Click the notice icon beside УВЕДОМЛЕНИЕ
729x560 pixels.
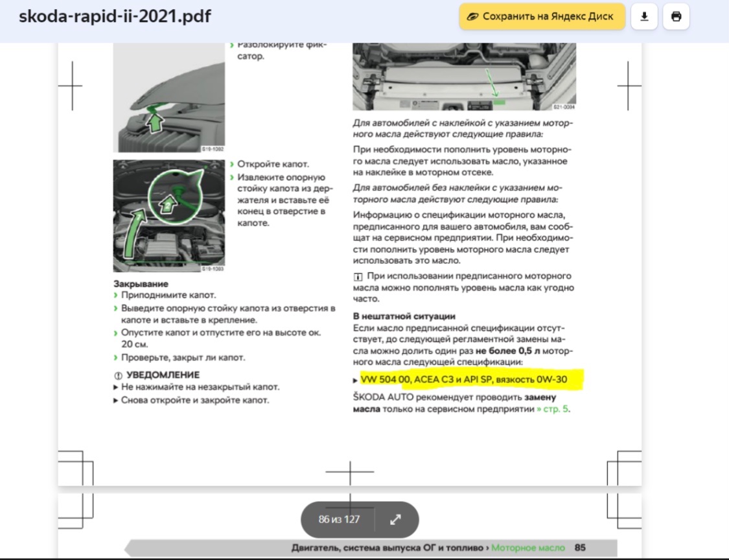click(118, 375)
